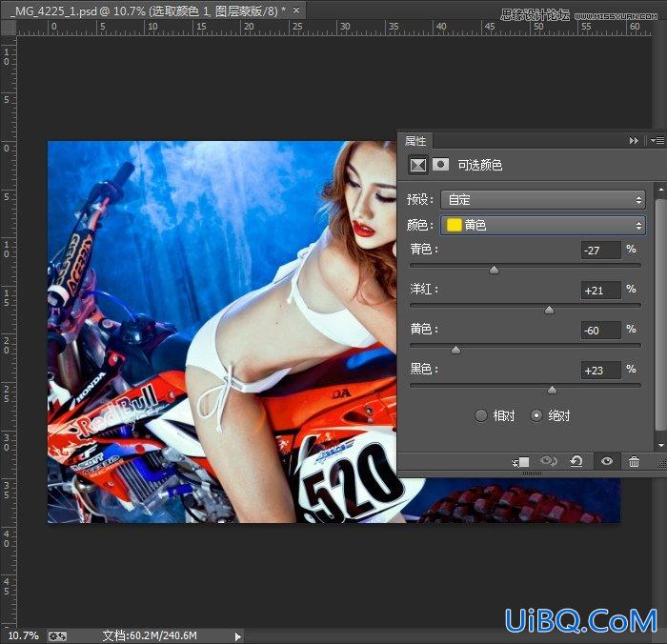Viewport: 667px width, 644px height.
Task: Click the cyan value field -27
Action: point(600,251)
